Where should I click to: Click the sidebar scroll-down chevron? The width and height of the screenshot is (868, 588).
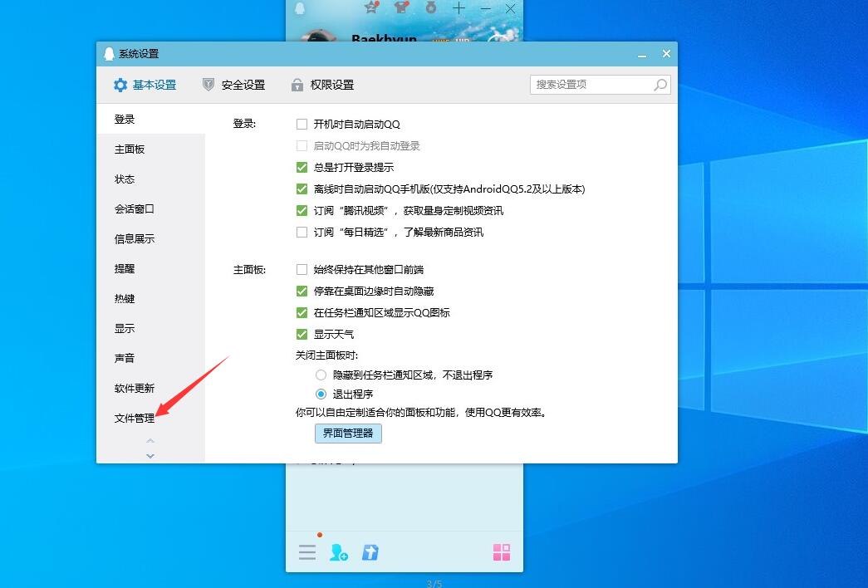point(150,456)
